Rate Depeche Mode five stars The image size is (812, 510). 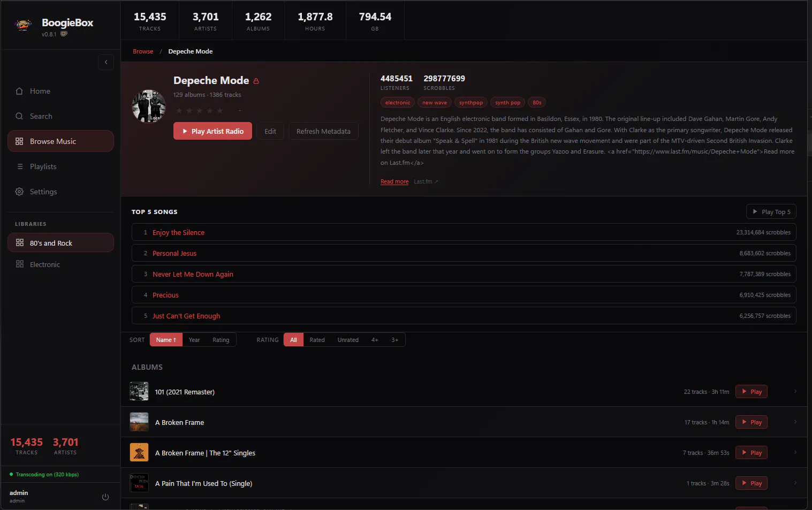[220, 111]
